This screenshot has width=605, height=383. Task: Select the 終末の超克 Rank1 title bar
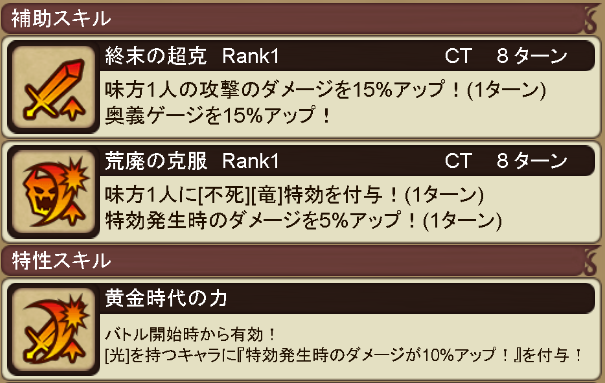point(346,56)
